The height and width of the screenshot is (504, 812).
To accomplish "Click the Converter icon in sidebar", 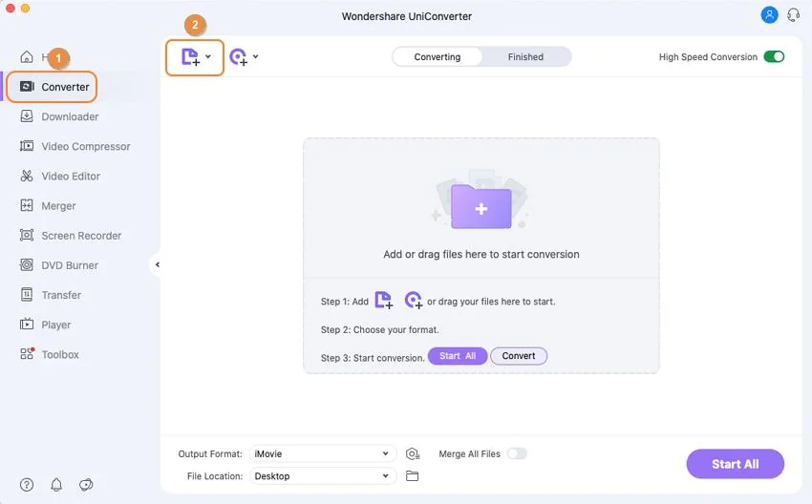I will pyautogui.click(x=27, y=87).
